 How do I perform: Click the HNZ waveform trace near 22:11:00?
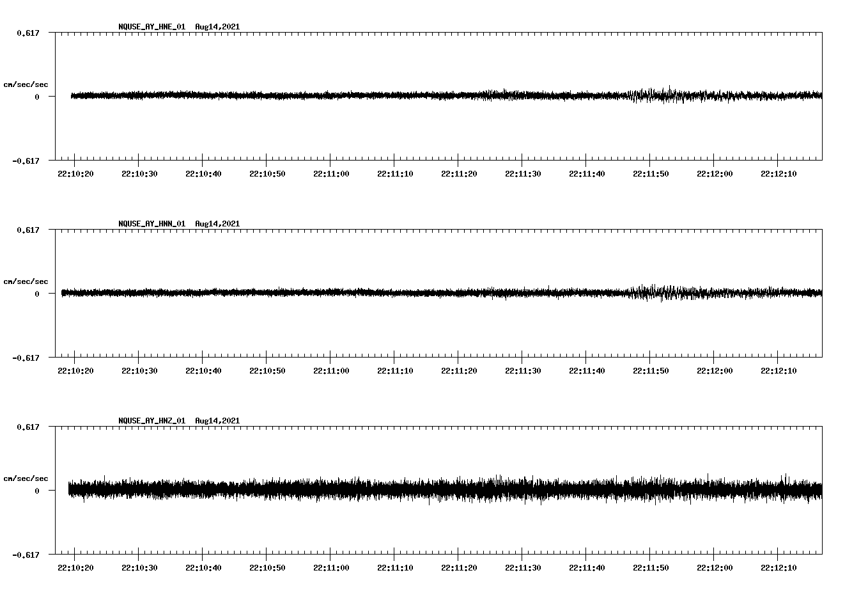(x=330, y=491)
